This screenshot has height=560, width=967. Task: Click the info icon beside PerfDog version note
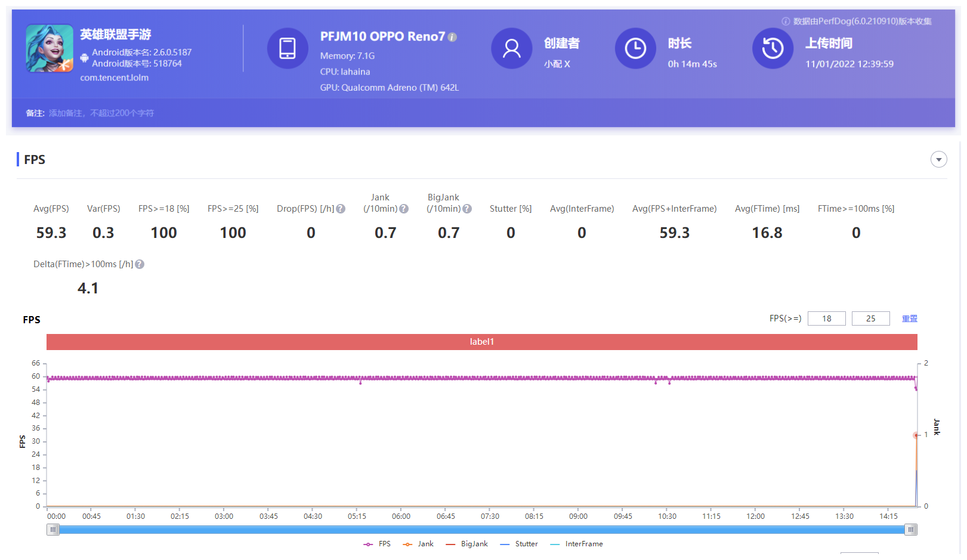pyautogui.click(x=786, y=21)
